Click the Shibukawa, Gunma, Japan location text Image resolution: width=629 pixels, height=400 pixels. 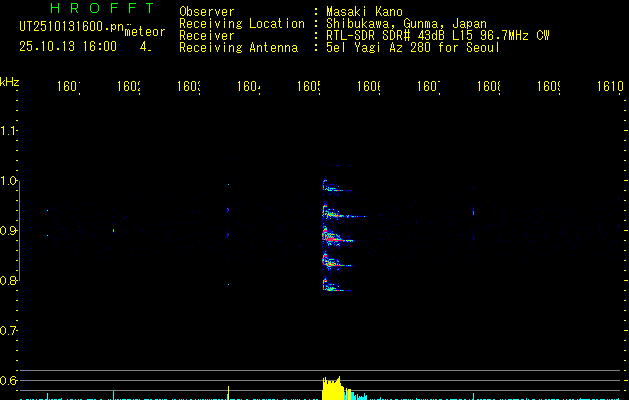coord(406,24)
